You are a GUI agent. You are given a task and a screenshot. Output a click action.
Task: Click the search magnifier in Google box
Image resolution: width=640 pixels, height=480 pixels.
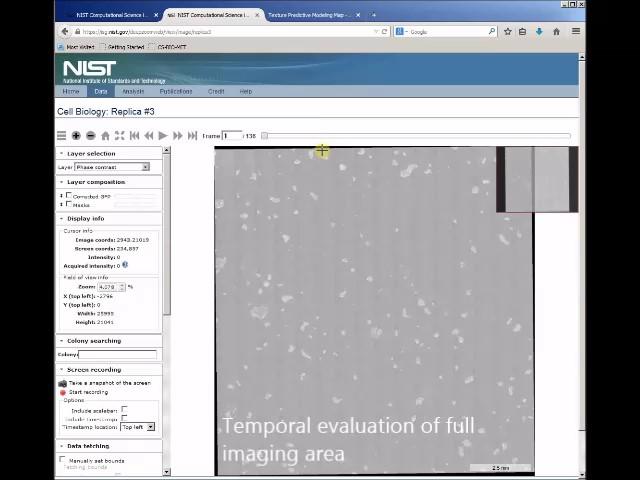(x=492, y=31)
